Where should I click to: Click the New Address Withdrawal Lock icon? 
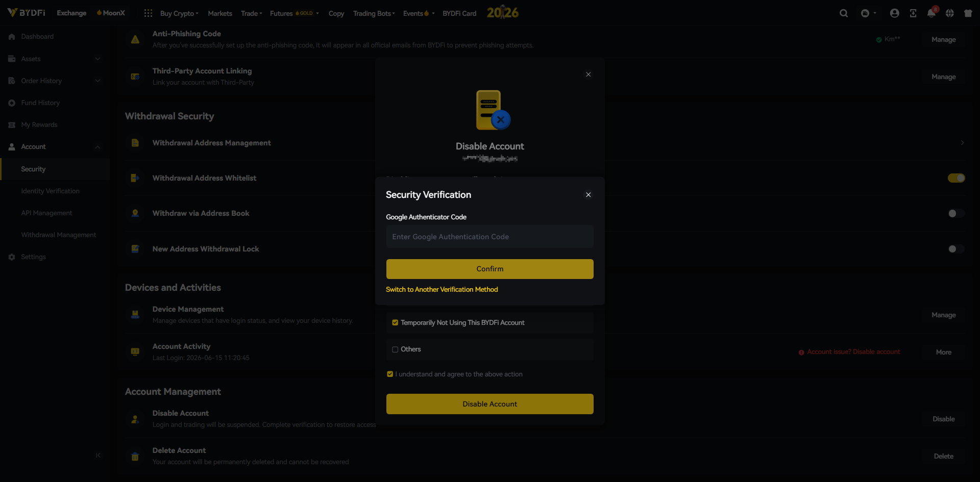pos(135,249)
